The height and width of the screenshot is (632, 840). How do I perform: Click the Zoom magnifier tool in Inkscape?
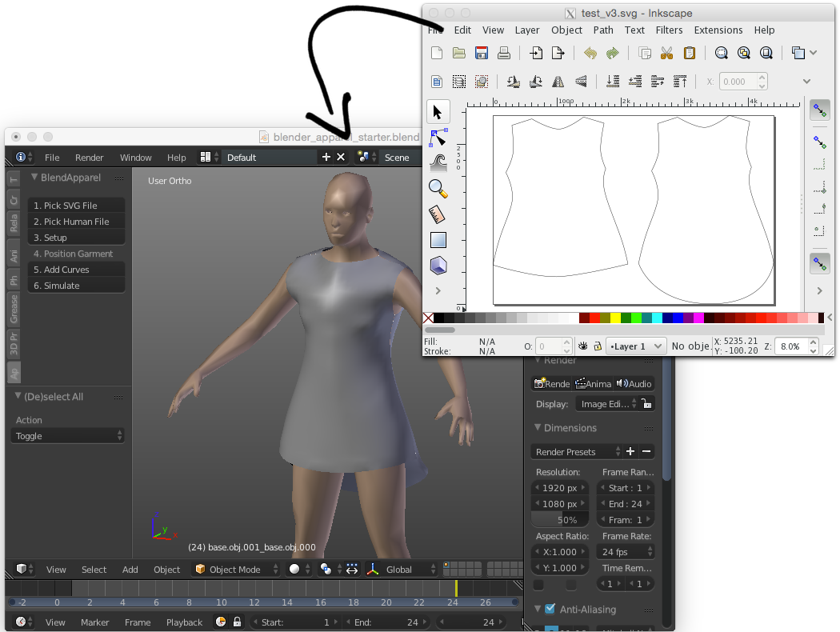[438, 189]
